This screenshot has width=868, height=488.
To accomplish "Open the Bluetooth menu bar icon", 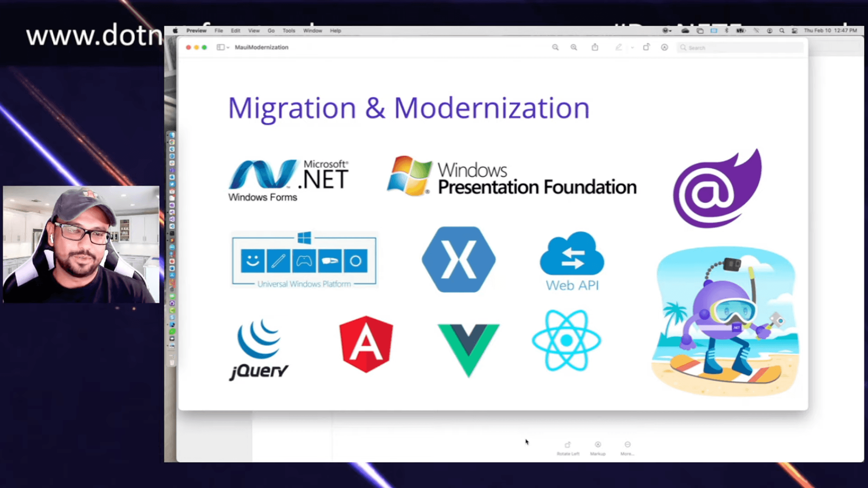I will (x=727, y=31).
